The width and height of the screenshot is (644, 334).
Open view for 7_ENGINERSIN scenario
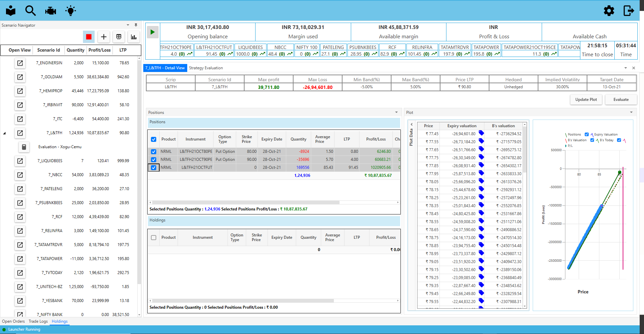20,63
